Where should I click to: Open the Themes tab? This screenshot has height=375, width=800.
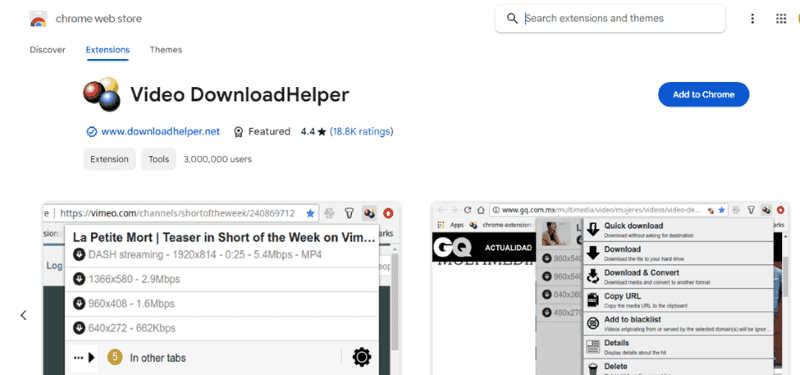[166, 50]
